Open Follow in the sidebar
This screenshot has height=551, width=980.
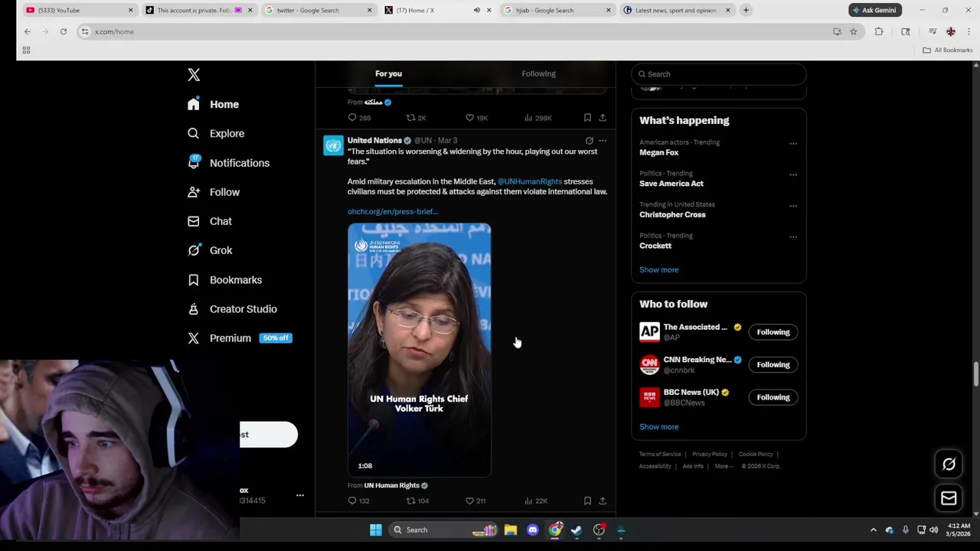[x=214, y=192]
